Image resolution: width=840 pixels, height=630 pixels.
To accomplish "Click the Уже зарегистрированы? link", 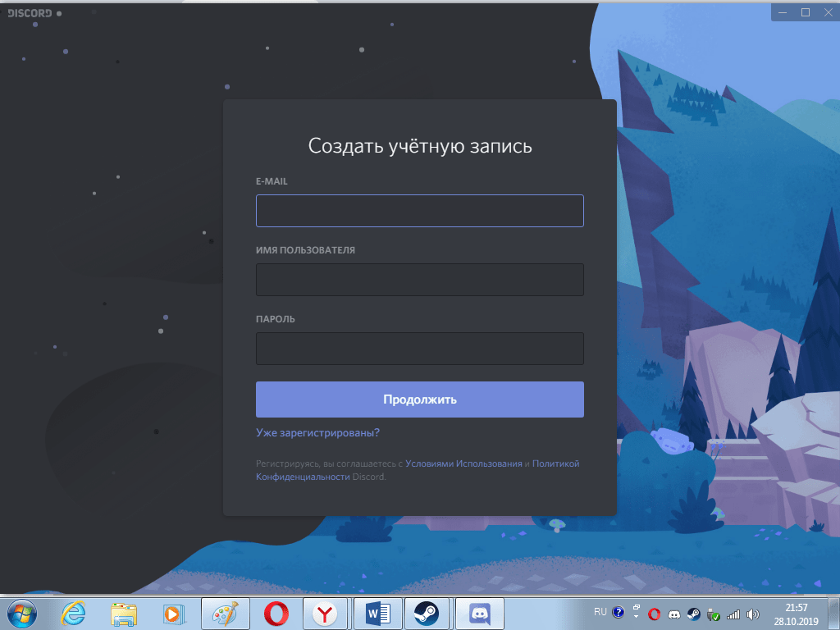I will click(x=317, y=432).
